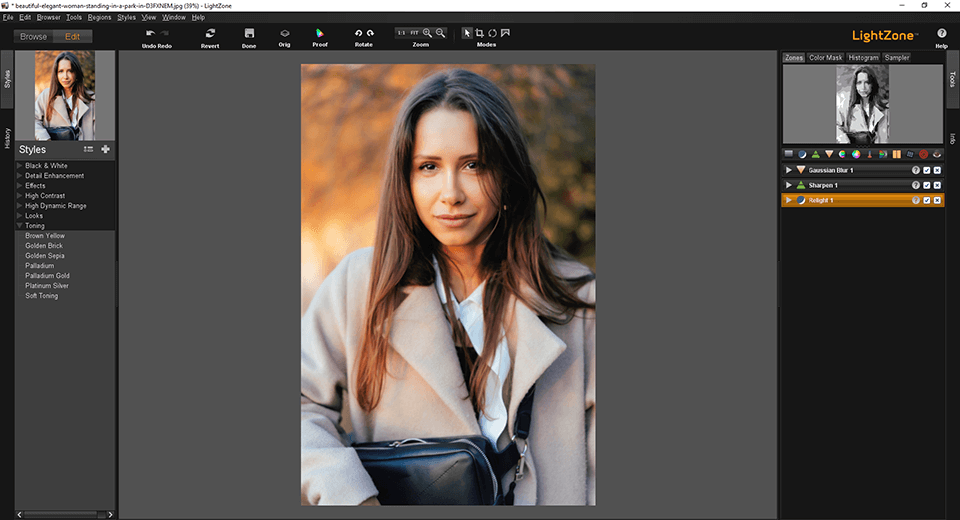Add a Relight tool from tool strip
This screenshot has height=520, width=960.
pos(802,154)
